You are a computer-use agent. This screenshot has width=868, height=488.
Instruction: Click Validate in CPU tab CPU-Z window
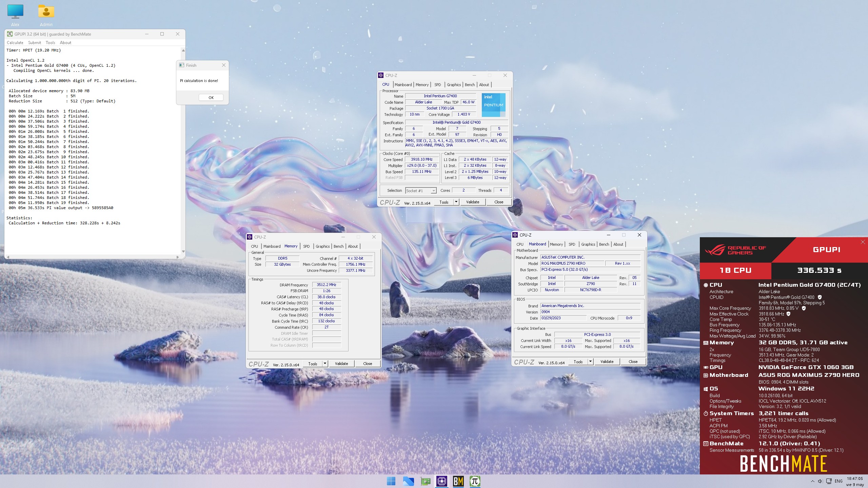tap(473, 202)
